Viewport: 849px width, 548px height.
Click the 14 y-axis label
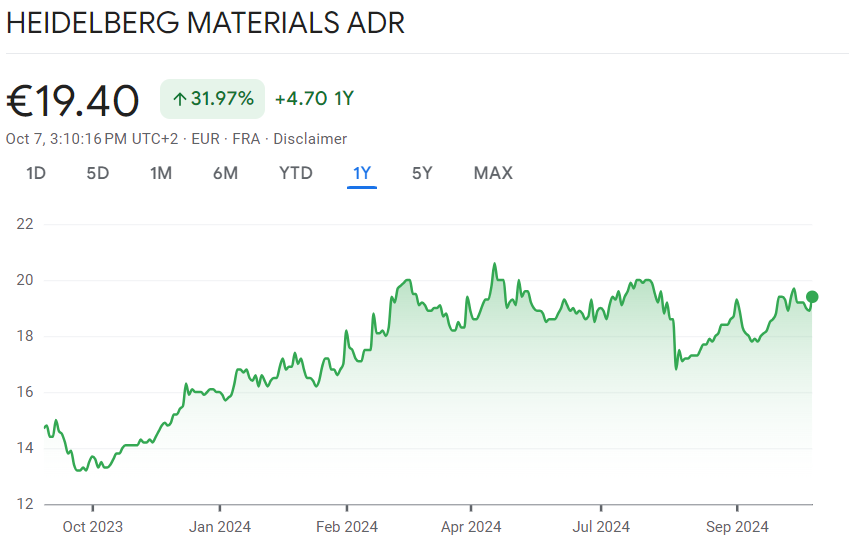point(25,448)
